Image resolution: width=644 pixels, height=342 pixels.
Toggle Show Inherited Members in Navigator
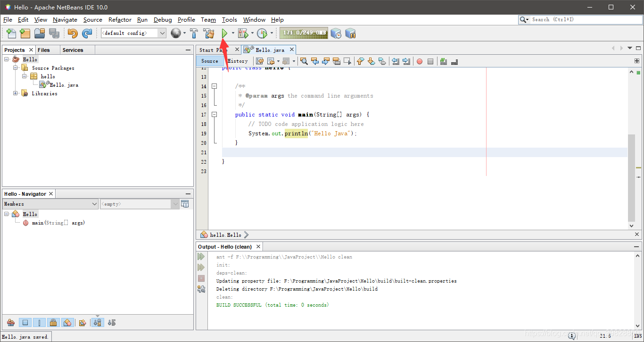(11, 323)
